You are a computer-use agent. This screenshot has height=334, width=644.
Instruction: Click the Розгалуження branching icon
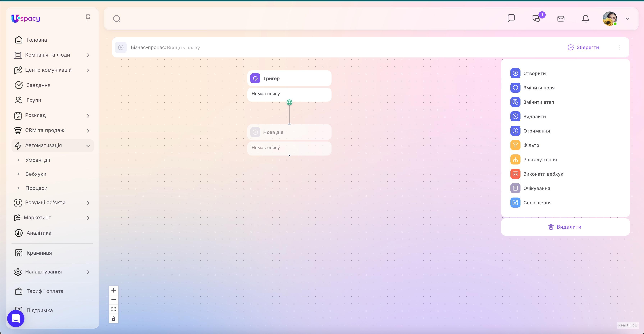pos(515,159)
